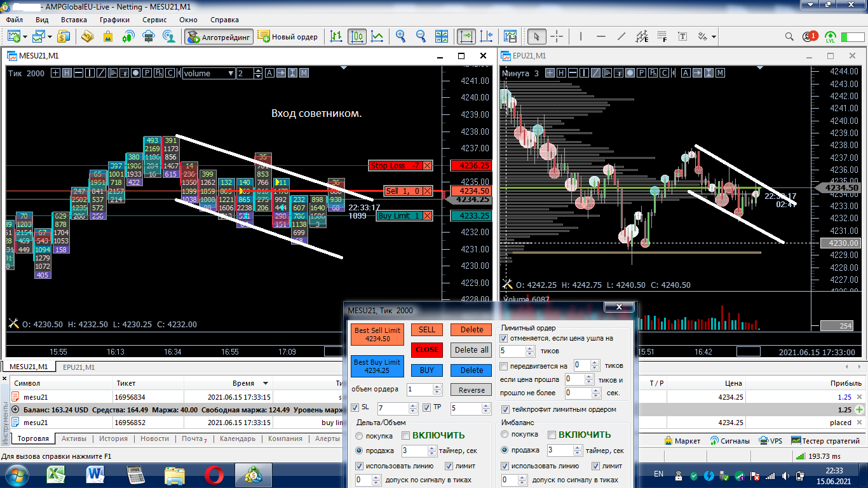Switch to candlestick chart display

click(x=357, y=37)
